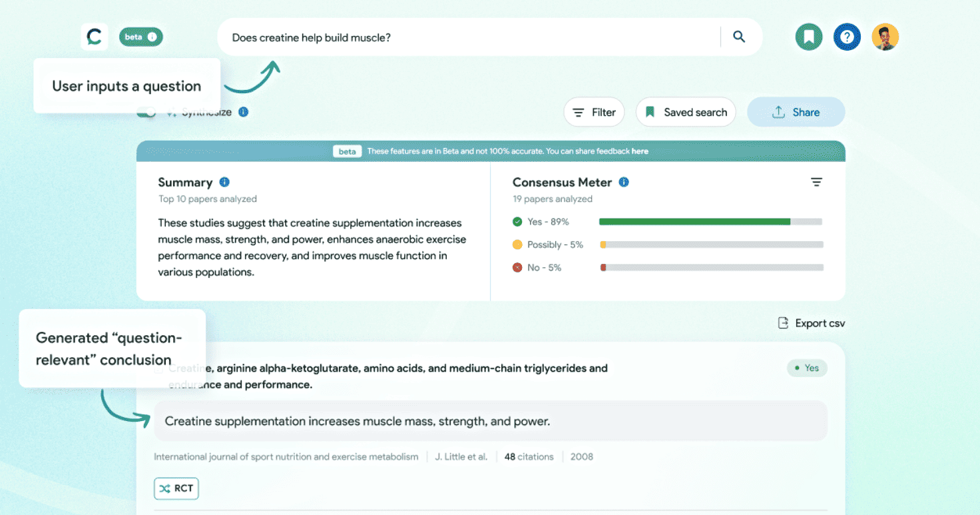Click the Yes tag on the paper
Screen dimensions: 980x515
(x=807, y=368)
